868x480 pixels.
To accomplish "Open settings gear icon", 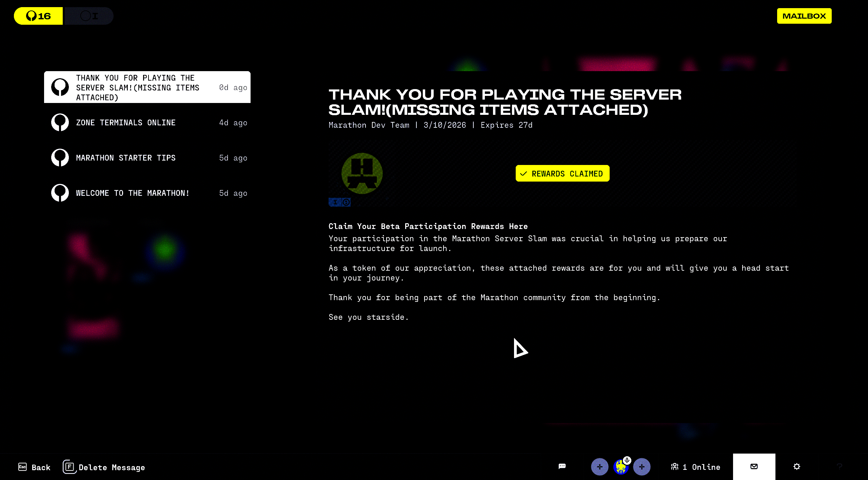I will (796, 466).
